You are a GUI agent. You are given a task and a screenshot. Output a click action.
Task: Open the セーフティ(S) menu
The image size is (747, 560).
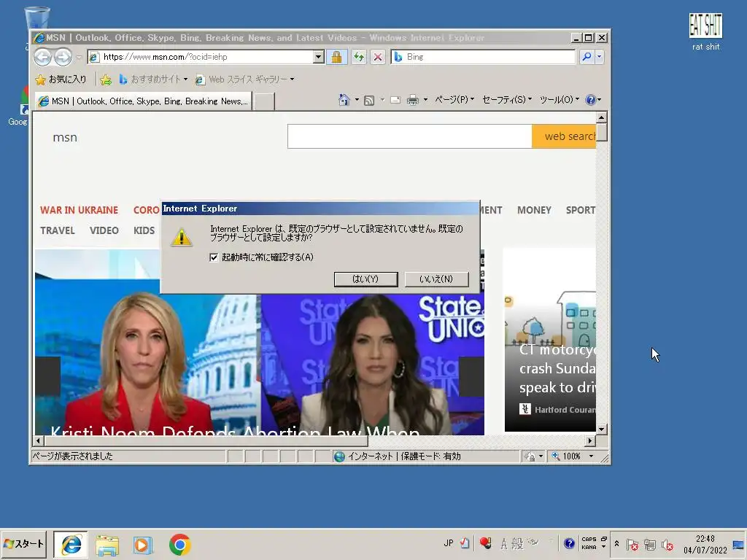coord(507,99)
